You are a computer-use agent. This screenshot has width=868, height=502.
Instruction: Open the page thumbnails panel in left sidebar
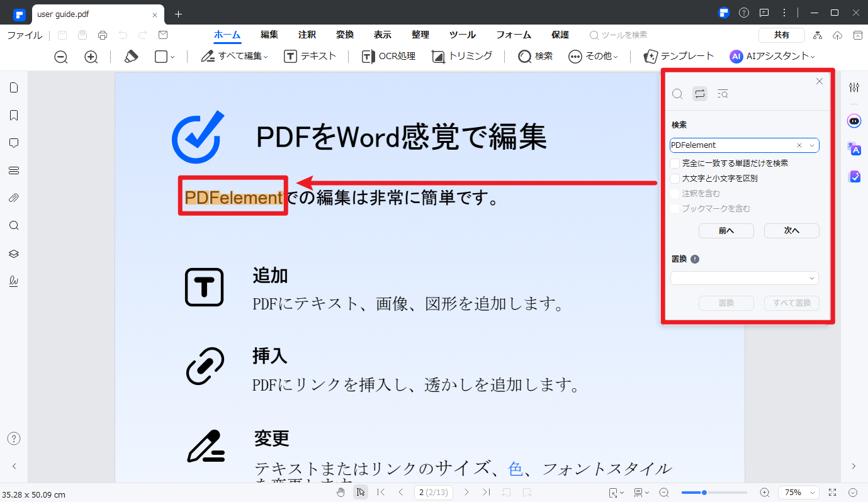point(14,87)
